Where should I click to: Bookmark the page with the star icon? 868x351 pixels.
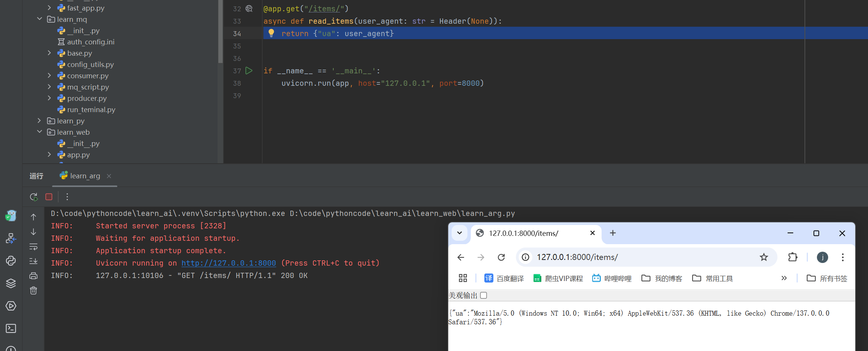(764, 257)
